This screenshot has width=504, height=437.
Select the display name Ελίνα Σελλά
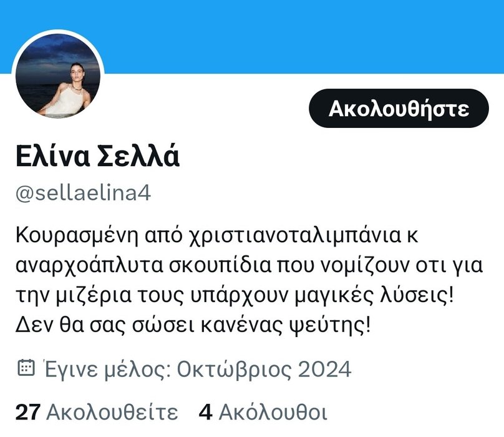pos(97,157)
